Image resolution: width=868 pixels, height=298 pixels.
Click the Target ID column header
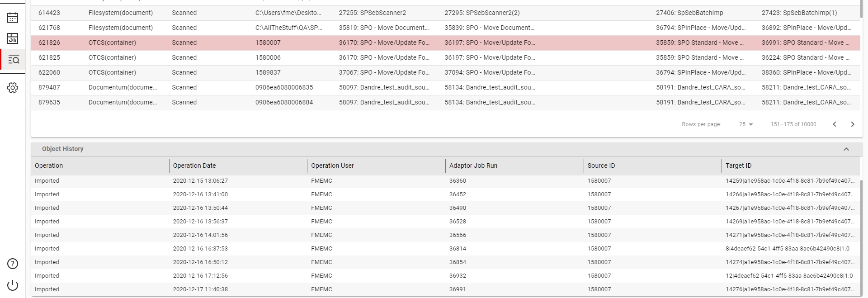pos(738,166)
